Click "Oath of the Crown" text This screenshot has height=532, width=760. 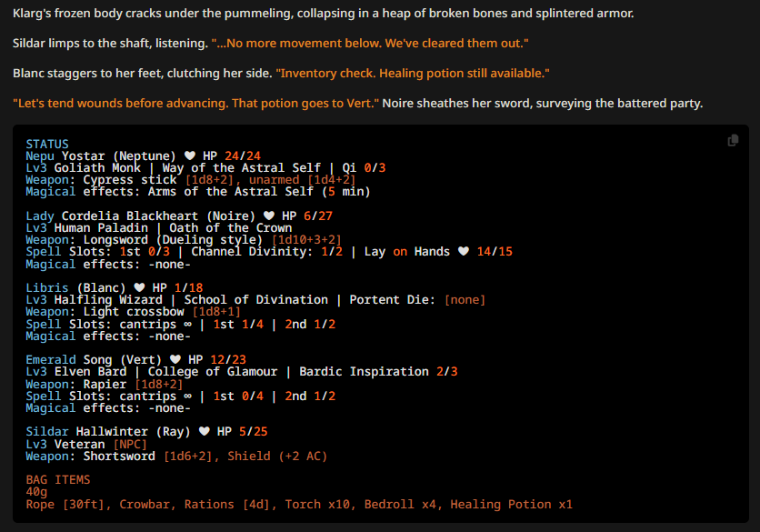[x=231, y=228]
